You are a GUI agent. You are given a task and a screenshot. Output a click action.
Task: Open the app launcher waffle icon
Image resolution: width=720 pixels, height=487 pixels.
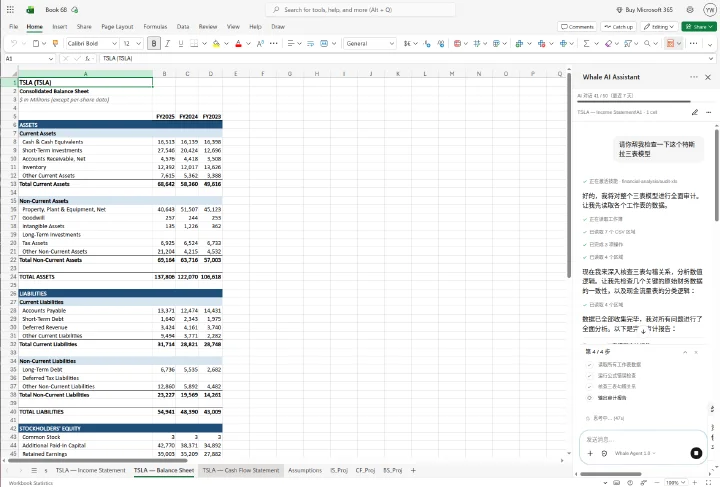point(10,10)
